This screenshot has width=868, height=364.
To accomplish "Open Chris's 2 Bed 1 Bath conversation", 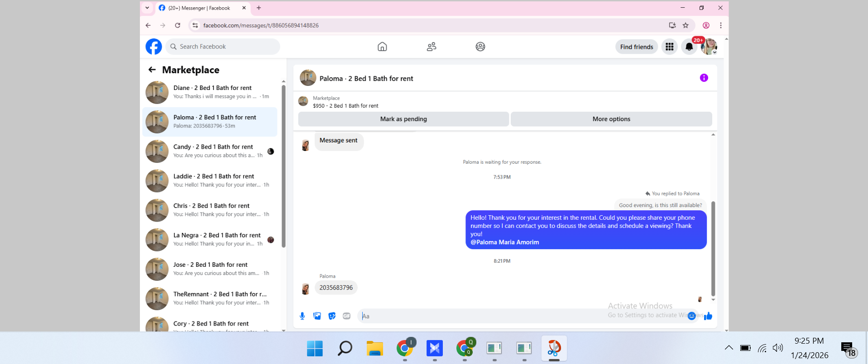I will 210,210.
